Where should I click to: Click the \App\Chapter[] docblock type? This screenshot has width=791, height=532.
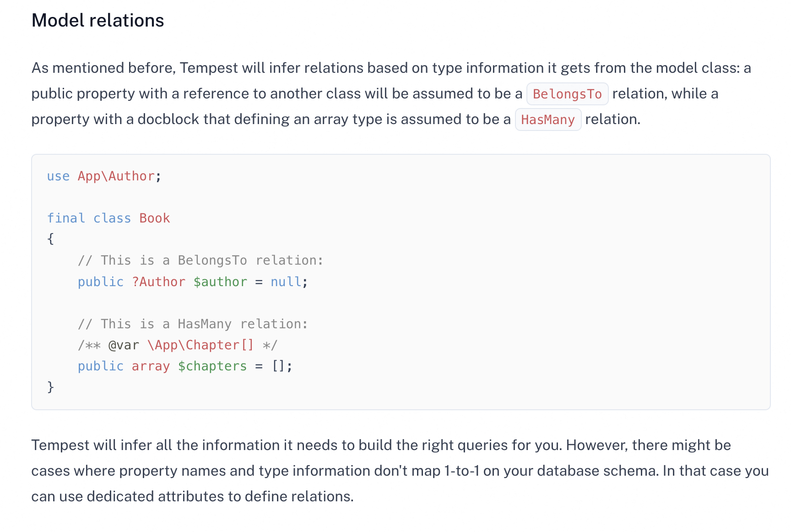[200, 345]
